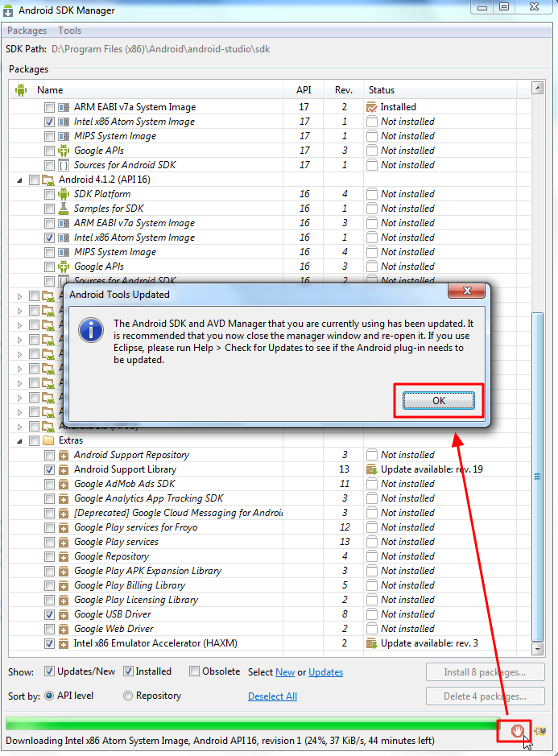
Task: Click the API 16 SDK Platform android icon
Action: click(64, 194)
